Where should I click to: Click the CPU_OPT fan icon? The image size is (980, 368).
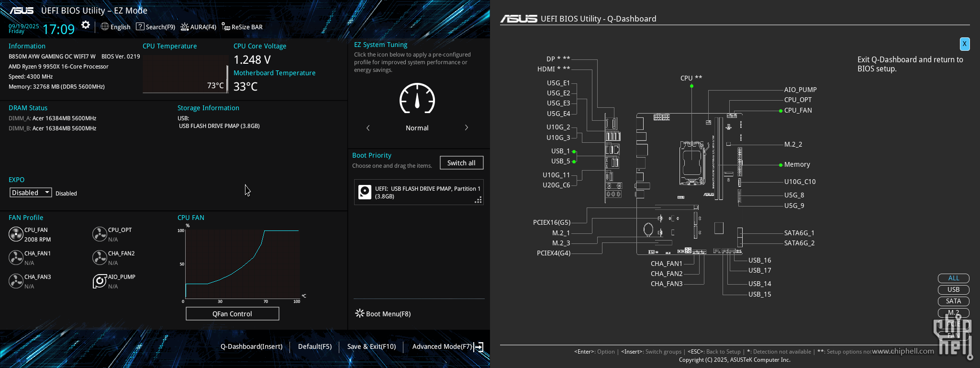tap(100, 234)
